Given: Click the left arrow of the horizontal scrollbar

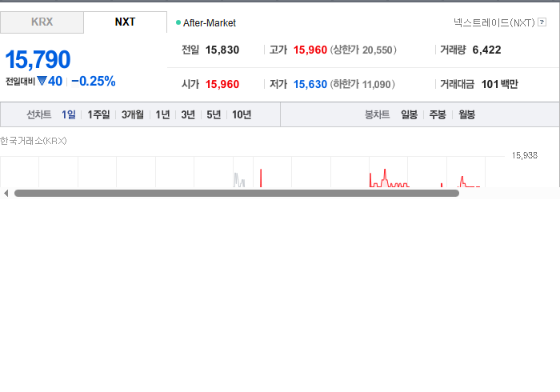Looking at the screenshot, I should click(x=6, y=193).
